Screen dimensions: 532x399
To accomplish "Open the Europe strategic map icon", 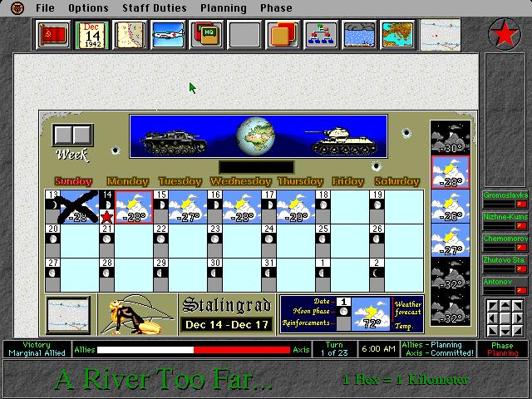I will click(x=397, y=35).
